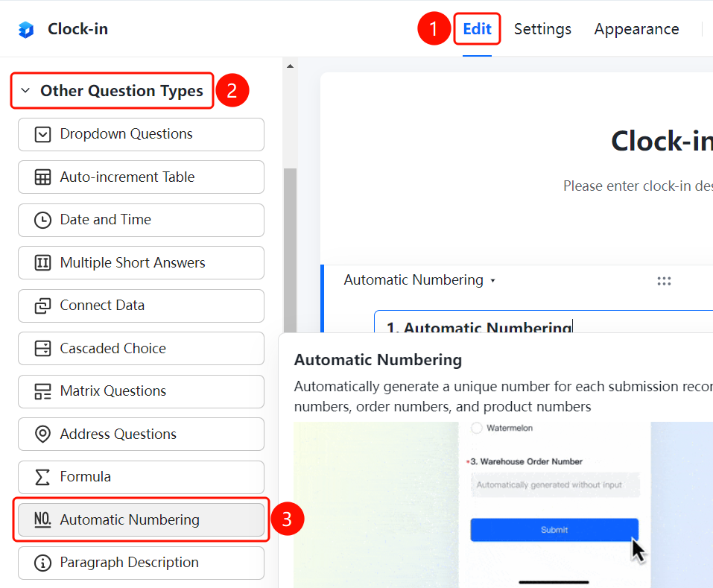Viewport: 713px width, 588px height.
Task: Open the Automatic Numbering type dropdown
Action: coord(419,280)
